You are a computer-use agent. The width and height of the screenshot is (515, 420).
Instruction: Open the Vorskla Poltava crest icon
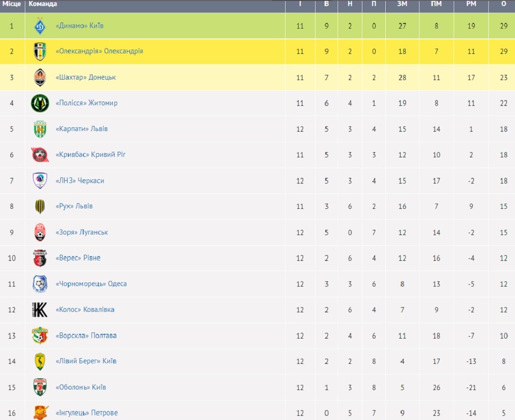40,335
